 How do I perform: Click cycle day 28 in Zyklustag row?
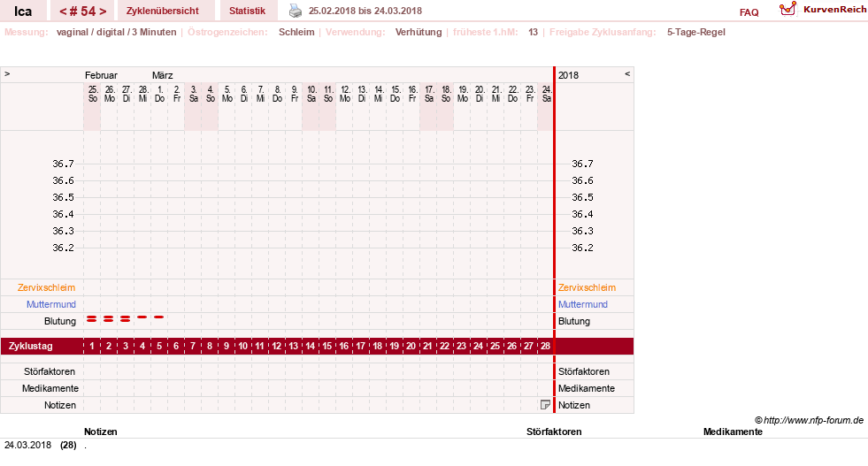[545, 346]
